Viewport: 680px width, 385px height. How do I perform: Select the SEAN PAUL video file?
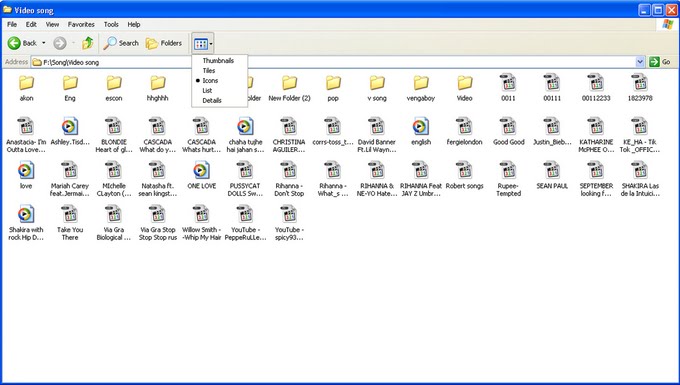click(552, 176)
